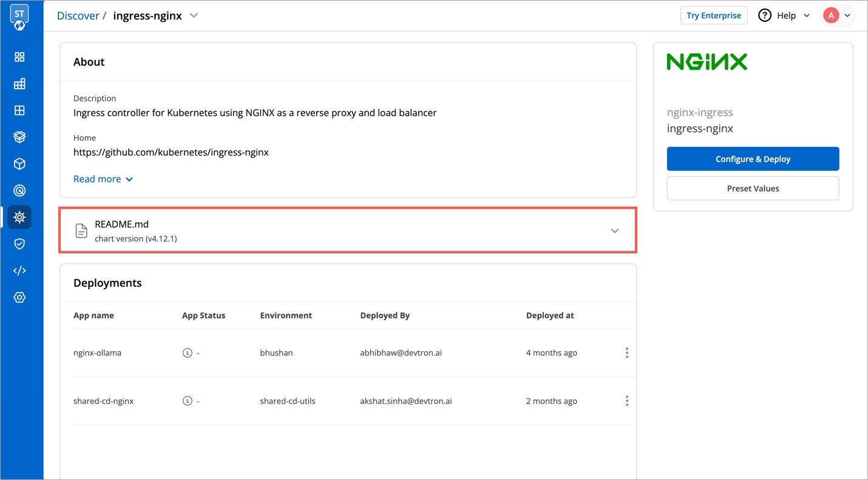Click the '4 months ago' deployed time
The height and width of the screenshot is (480, 868).
[x=552, y=353]
